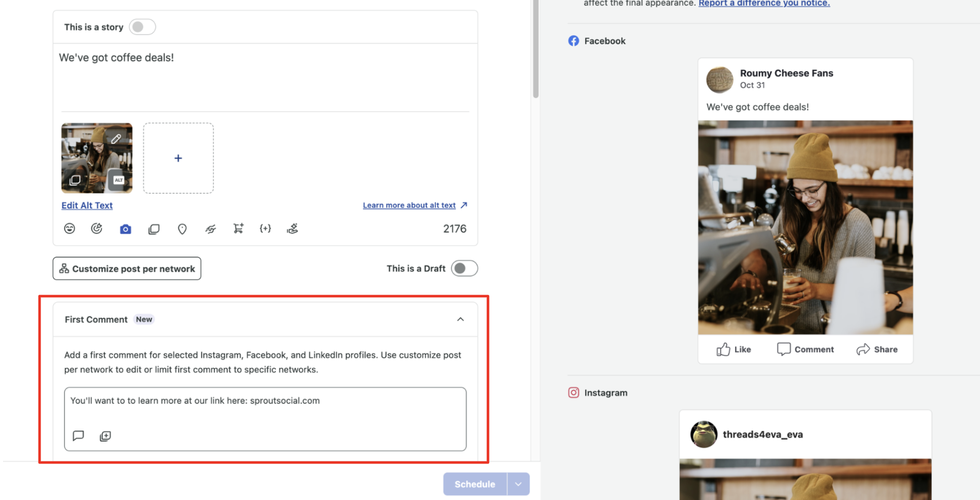Open Learn more about alt text link
Viewport: 980px width, 500px height.
(x=409, y=205)
